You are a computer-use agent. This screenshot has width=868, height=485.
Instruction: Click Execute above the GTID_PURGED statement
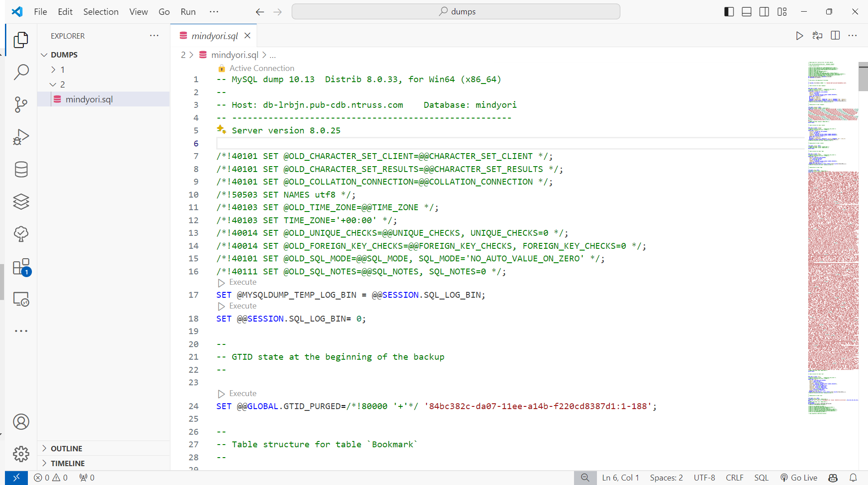(242, 393)
